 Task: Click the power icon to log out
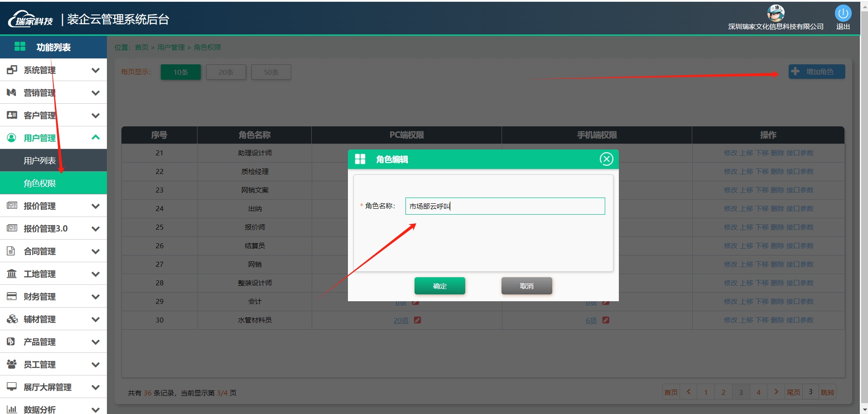(x=843, y=14)
